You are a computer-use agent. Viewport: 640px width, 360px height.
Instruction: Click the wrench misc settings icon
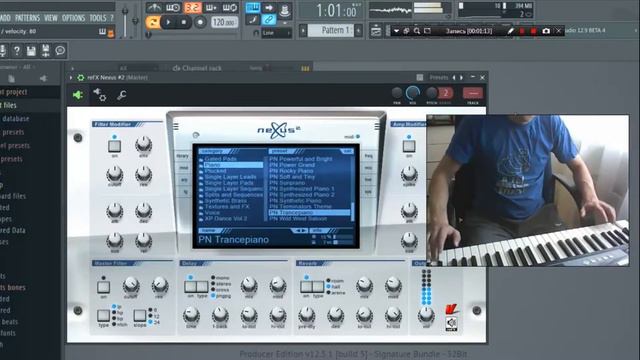tap(121, 95)
